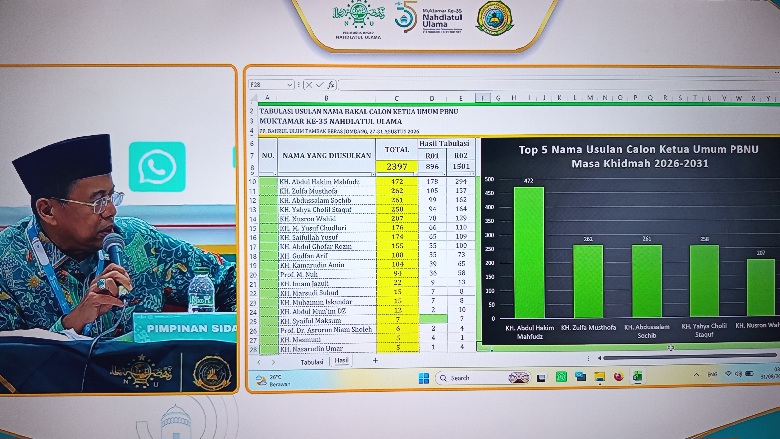The height and width of the screenshot is (439, 780).
Task: Click the Select All corner triangle
Action: coord(254,98)
